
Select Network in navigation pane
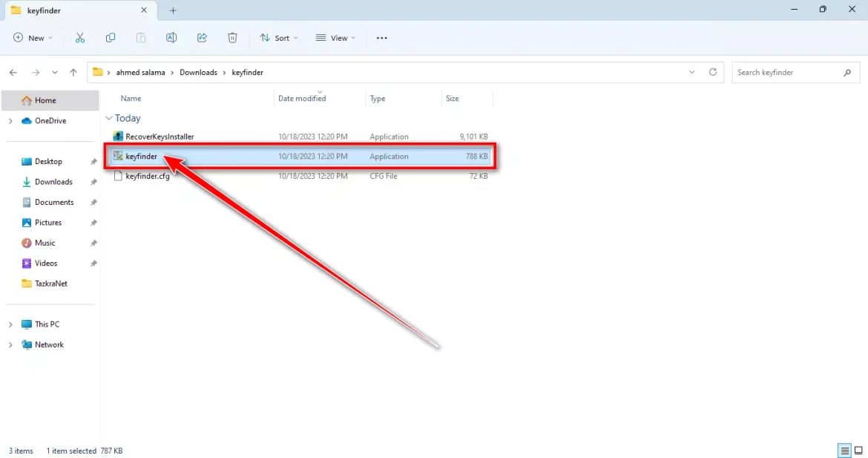[50, 345]
